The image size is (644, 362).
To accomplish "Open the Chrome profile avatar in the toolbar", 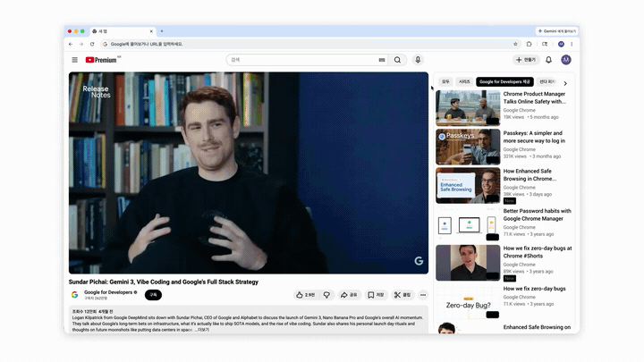I will pyautogui.click(x=561, y=44).
